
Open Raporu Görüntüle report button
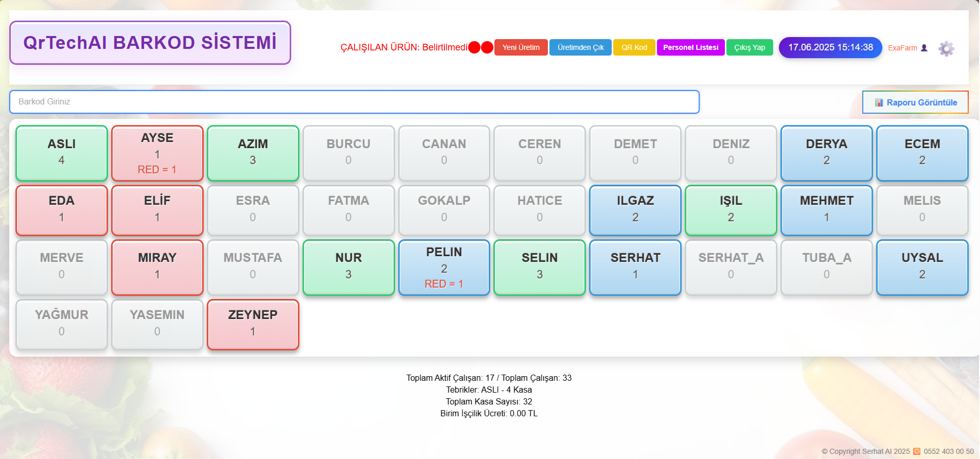click(915, 102)
